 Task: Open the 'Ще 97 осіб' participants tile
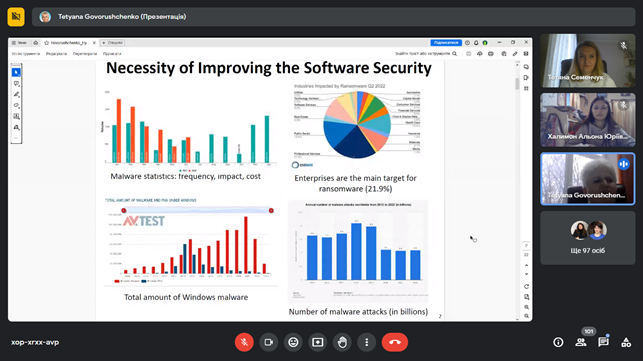point(588,238)
